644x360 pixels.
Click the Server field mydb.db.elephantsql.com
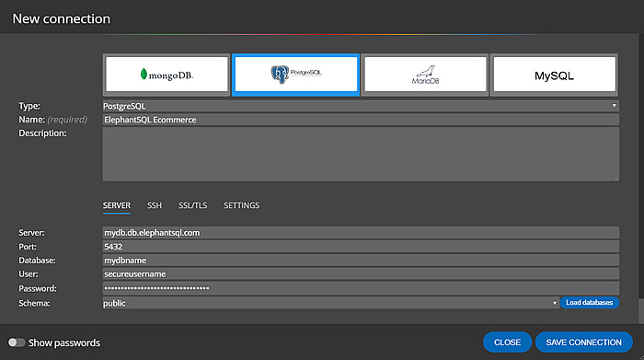361,233
